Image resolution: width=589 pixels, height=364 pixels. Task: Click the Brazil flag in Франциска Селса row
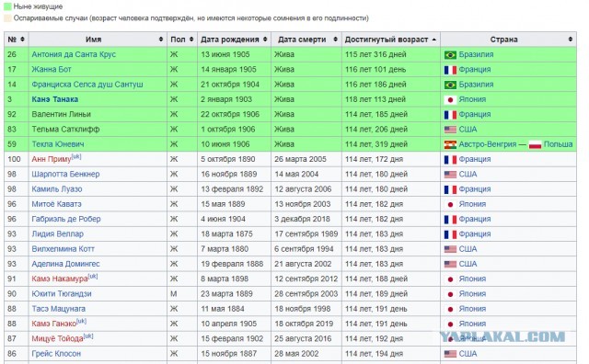coord(450,85)
